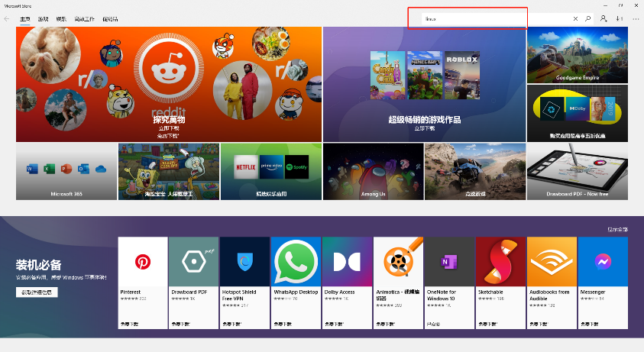644x352 pixels.
Task: Open the Dolby Access icon
Action: [x=347, y=262]
